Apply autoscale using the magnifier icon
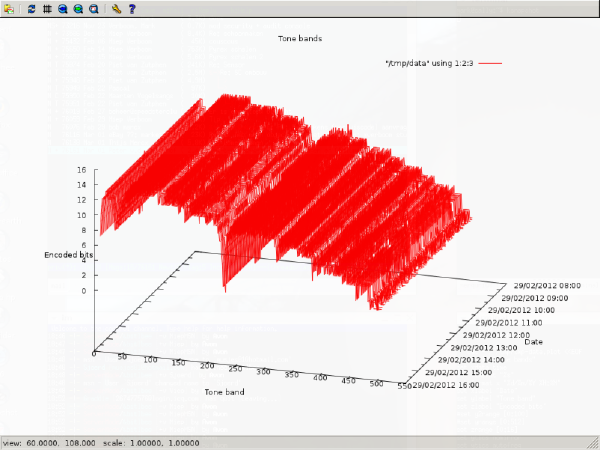The width and height of the screenshot is (600, 450). [x=94, y=9]
